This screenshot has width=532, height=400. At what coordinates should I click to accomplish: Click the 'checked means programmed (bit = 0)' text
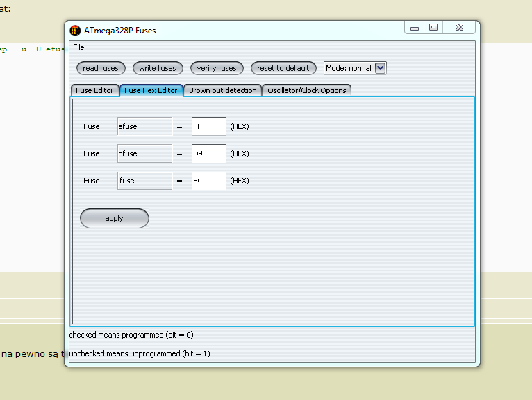(x=131, y=335)
